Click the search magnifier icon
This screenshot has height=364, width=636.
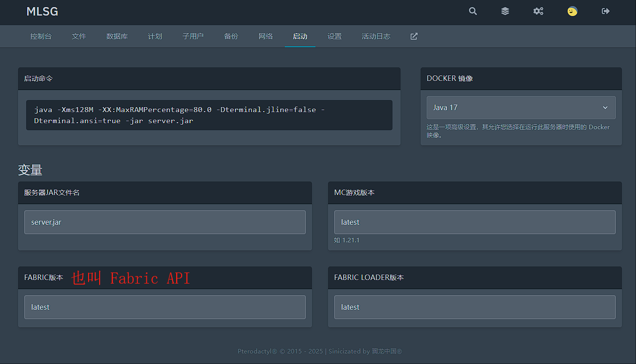tap(472, 11)
